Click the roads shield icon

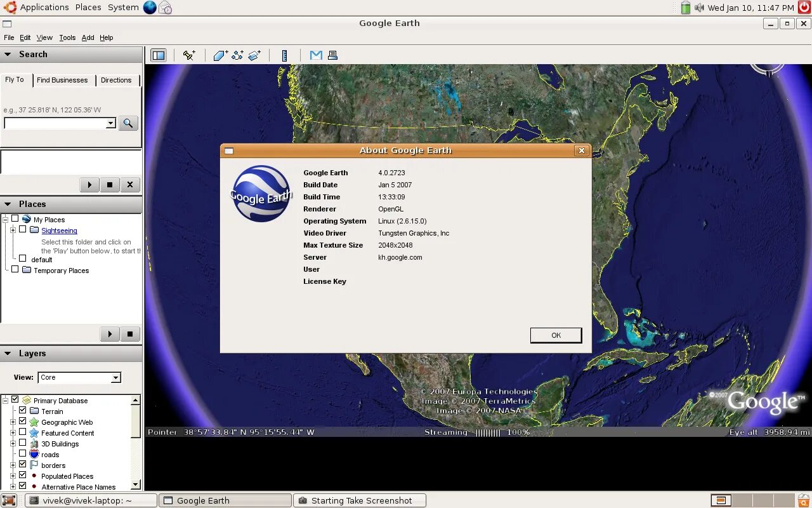pyautogui.click(x=34, y=454)
